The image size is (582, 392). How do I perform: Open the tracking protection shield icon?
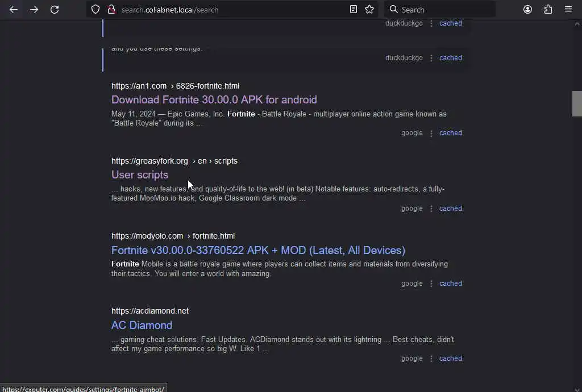95,10
